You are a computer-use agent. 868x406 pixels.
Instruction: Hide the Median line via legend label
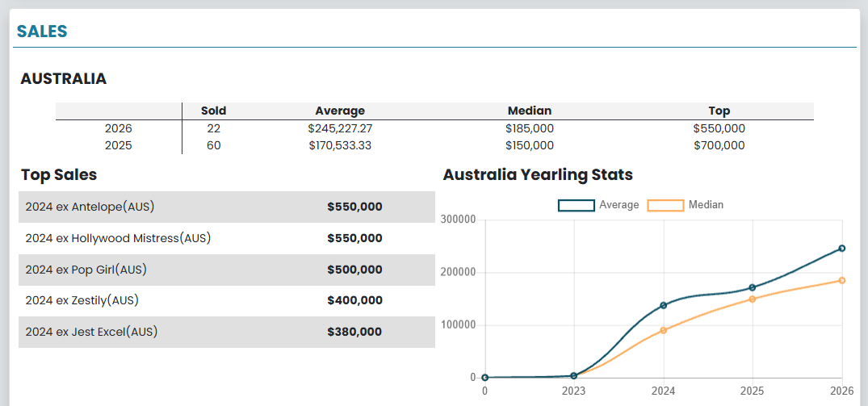pyautogui.click(x=706, y=205)
